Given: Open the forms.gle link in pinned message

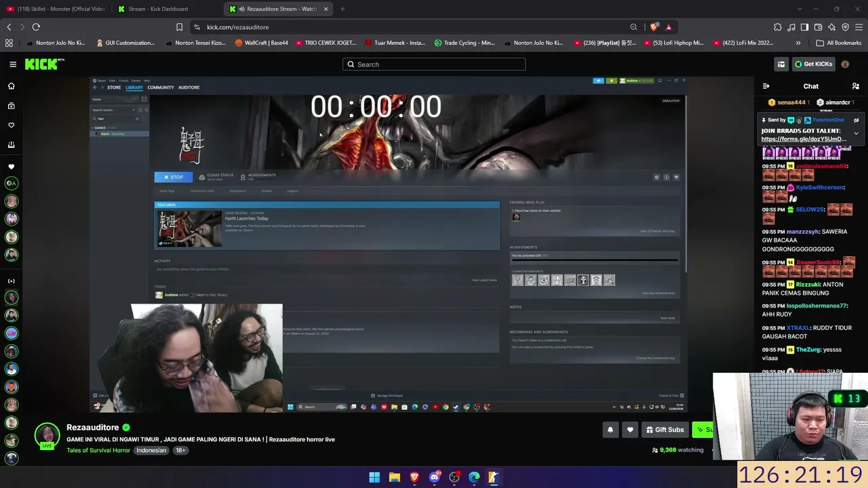Looking at the screenshot, I should (804, 139).
